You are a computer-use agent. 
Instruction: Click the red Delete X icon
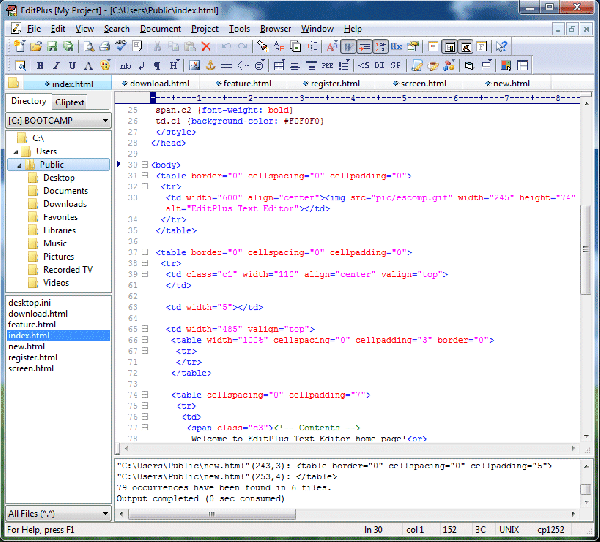(206, 46)
